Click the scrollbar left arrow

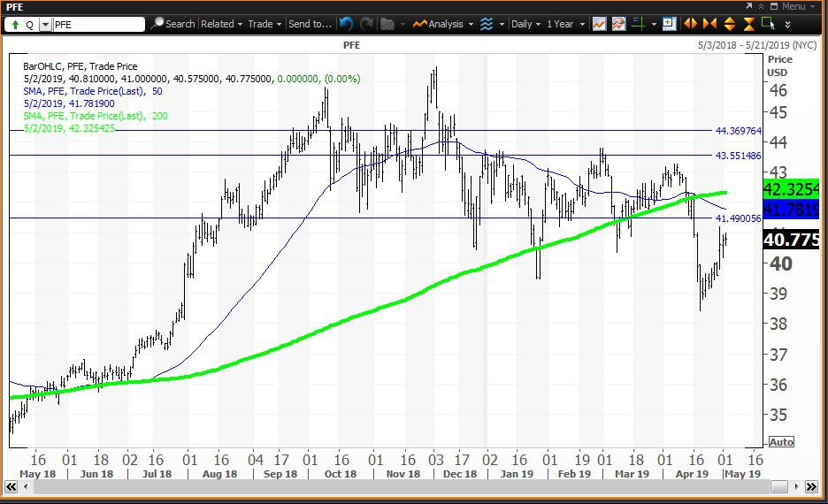tap(26, 486)
